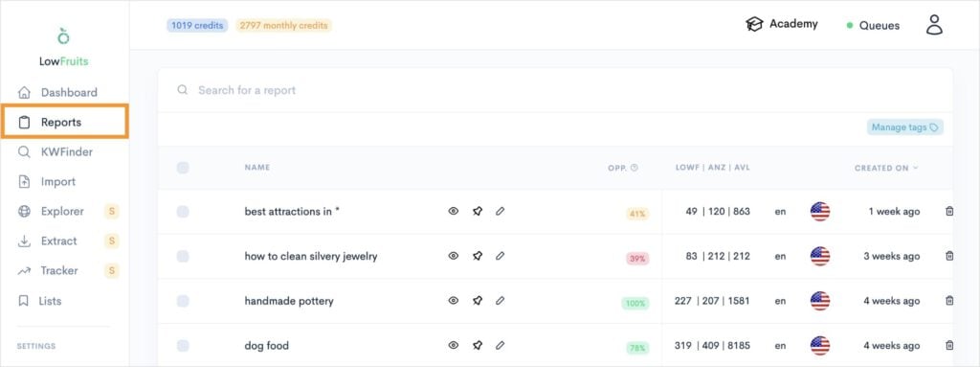The image size is (980, 367).
Task: Open the Queues link
Action: pos(880,26)
